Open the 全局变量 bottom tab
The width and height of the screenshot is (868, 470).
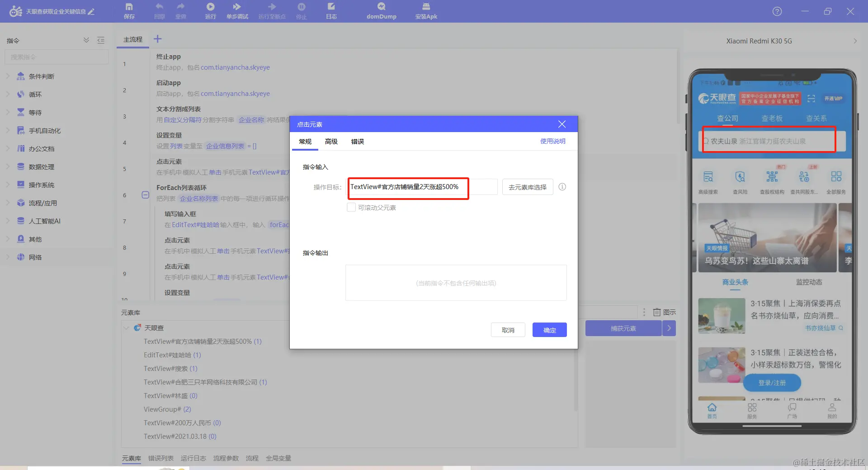(278, 458)
